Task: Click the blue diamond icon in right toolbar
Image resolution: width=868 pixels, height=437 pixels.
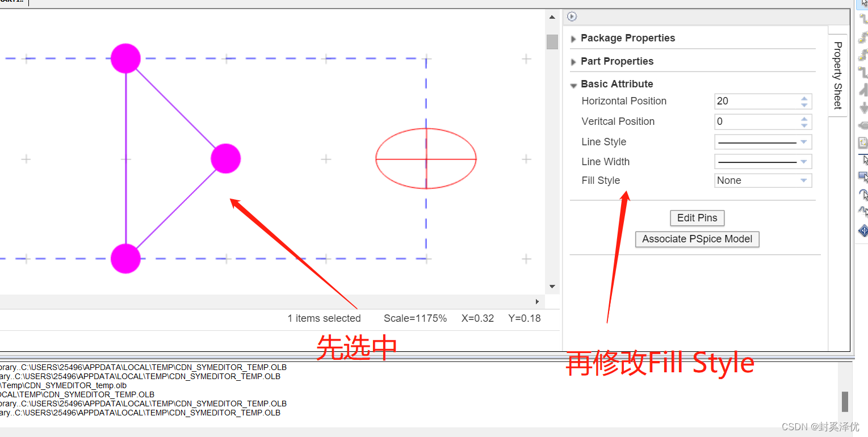Action: point(863,230)
